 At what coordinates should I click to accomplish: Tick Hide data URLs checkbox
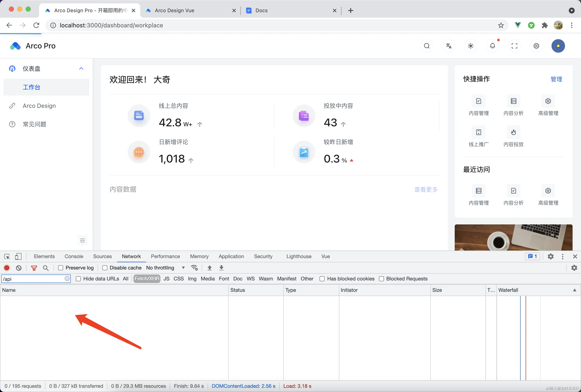tap(78, 279)
